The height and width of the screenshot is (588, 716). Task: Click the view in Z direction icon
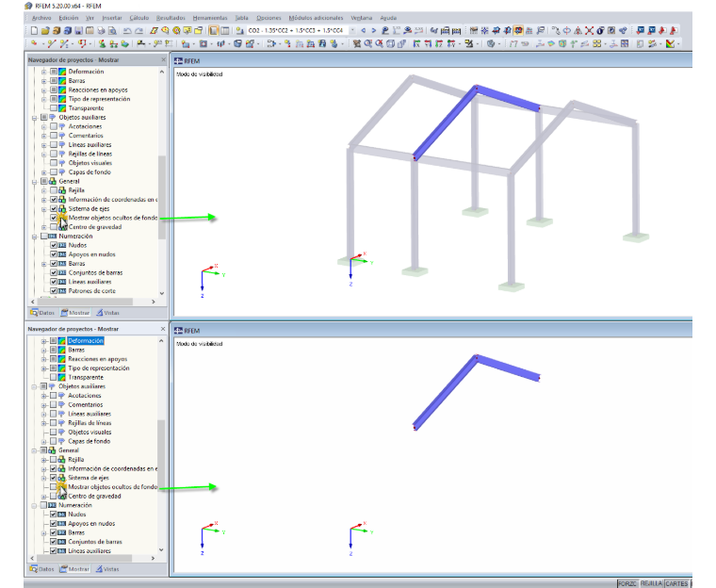[439, 44]
